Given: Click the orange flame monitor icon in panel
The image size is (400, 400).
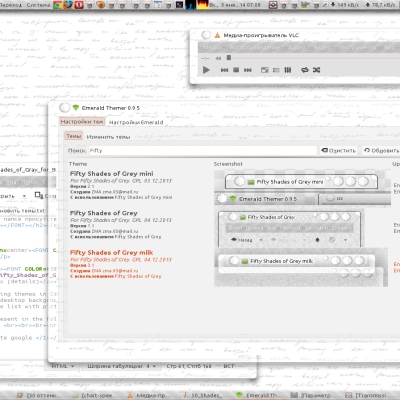Looking at the screenshot, I should pyautogui.click(x=202, y=5).
